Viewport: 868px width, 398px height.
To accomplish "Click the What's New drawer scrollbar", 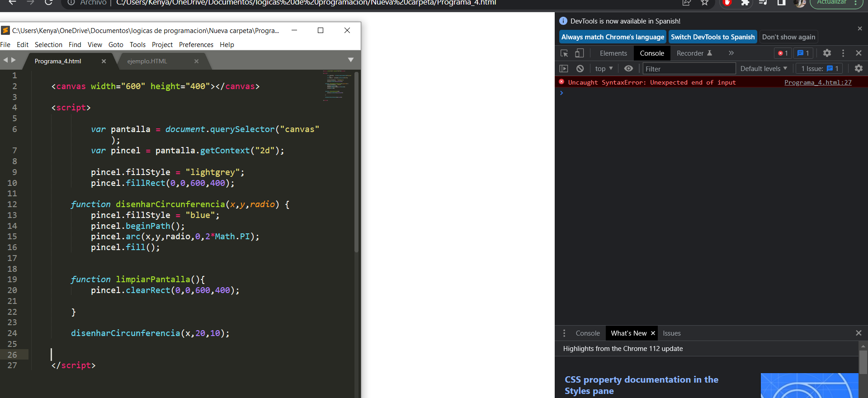I will click(863, 362).
